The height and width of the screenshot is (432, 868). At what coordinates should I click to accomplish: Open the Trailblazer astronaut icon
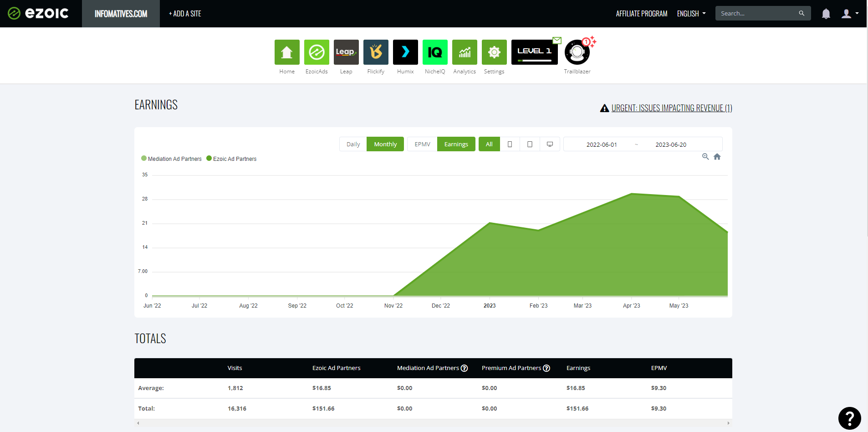tap(577, 52)
